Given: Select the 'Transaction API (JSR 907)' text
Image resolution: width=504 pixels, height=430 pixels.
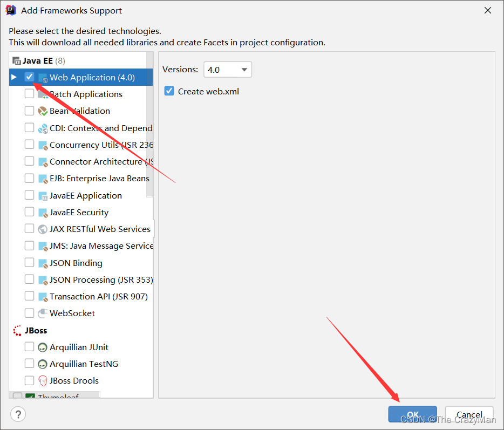Looking at the screenshot, I should click(x=99, y=297).
